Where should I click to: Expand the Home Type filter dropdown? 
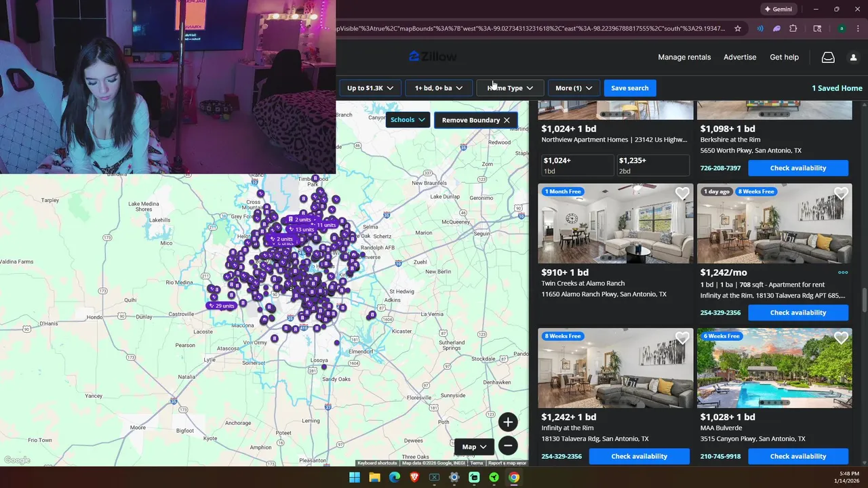(x=510, y=88)
